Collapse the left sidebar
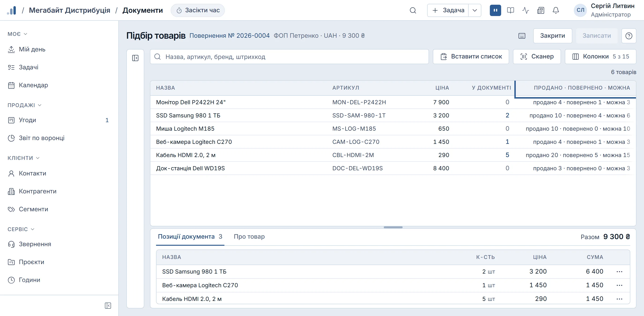 click(108, 305)
